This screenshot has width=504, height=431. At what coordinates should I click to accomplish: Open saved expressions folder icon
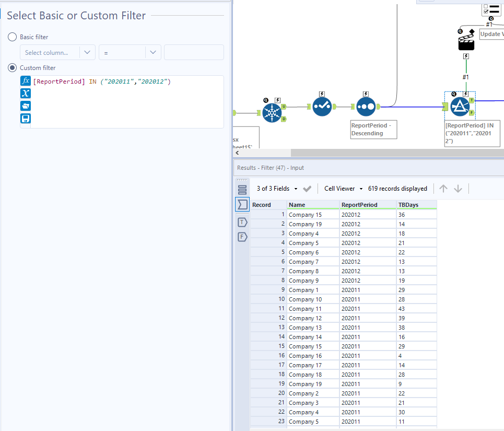pos(26,106)
